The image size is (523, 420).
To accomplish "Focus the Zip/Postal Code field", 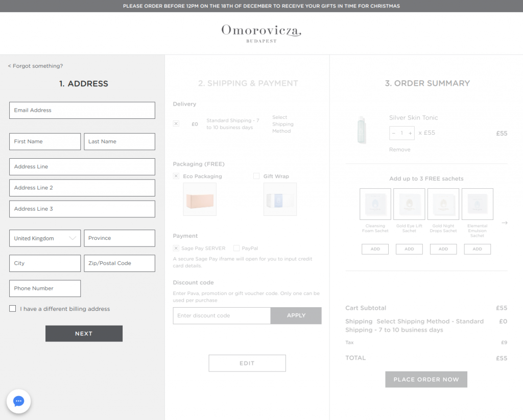I will (120, 263).
